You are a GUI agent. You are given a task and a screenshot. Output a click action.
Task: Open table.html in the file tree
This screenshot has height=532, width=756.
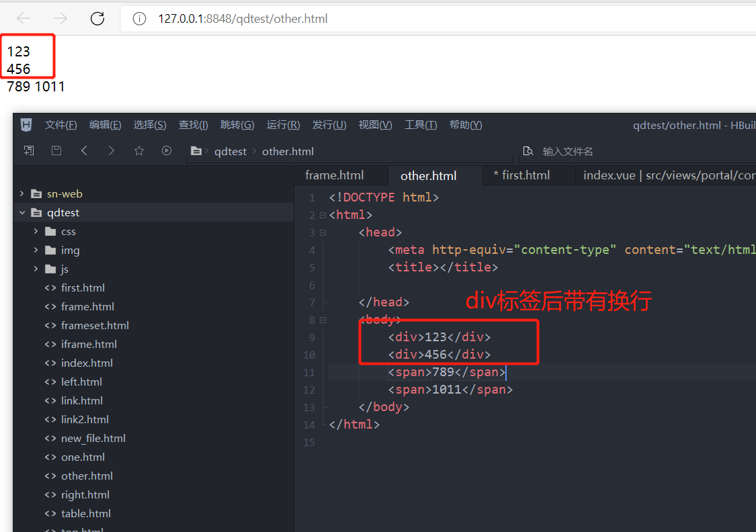coord(86,513)
